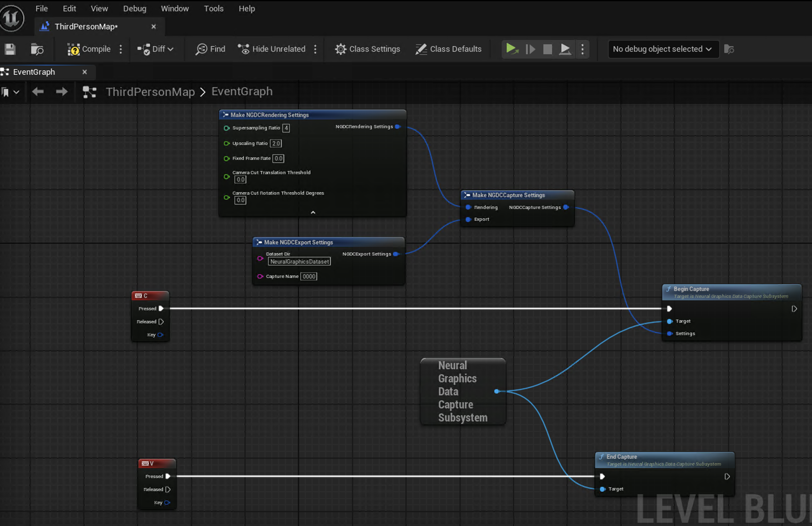Open Class Settings
This screenshot has width=812, height=526.
(x=367, y=49)
